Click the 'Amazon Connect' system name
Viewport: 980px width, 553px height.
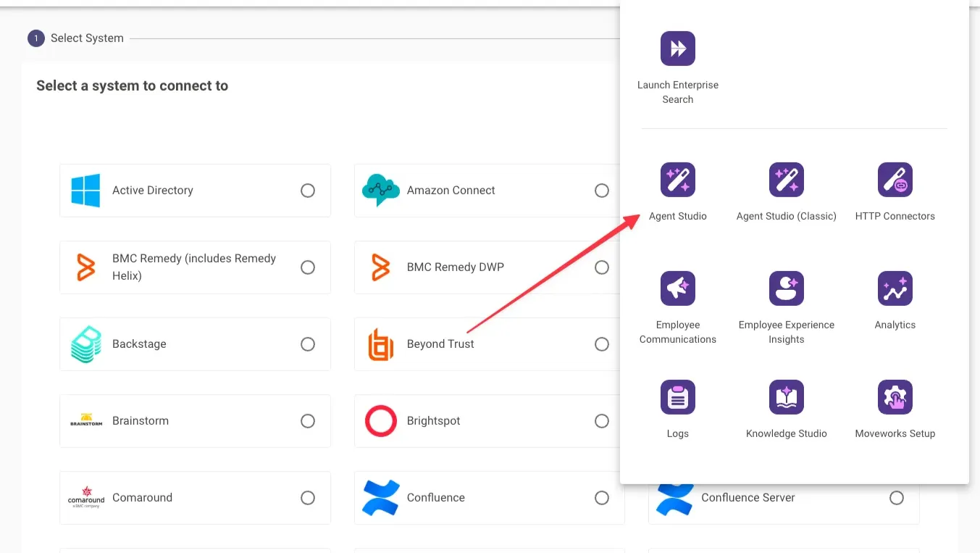coord(451,191)
